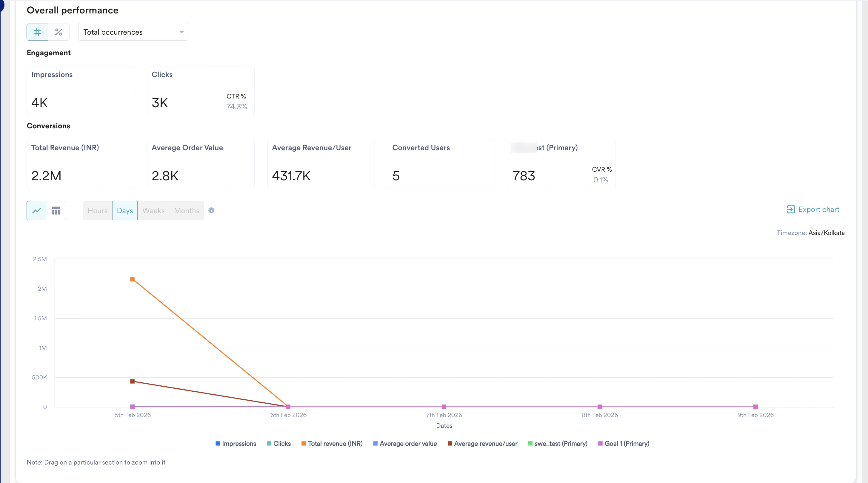The height and width of the screenshot is (483, 868).
Task: Select the line chart view icon
Action: 36,211
